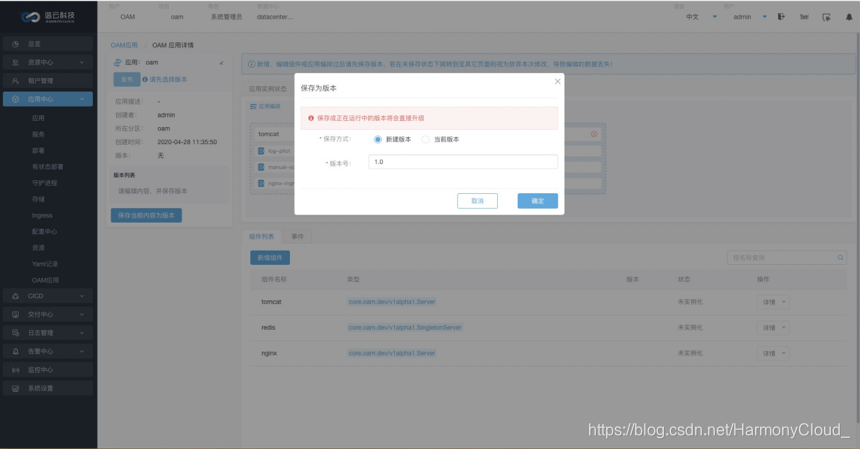Click the nginx name cell in table
Viewport: 860px width, 449px height.
point(269,354)
